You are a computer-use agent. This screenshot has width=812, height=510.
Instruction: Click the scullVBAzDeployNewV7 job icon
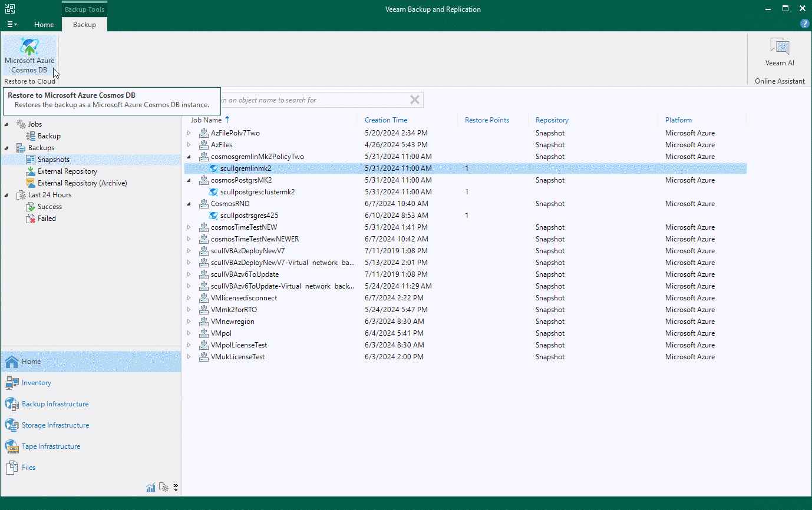[x=204, y=251]
